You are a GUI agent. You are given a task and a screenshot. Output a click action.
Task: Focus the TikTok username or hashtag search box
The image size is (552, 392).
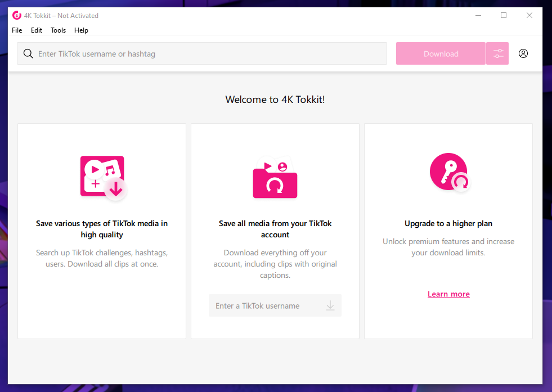[208, 54]
